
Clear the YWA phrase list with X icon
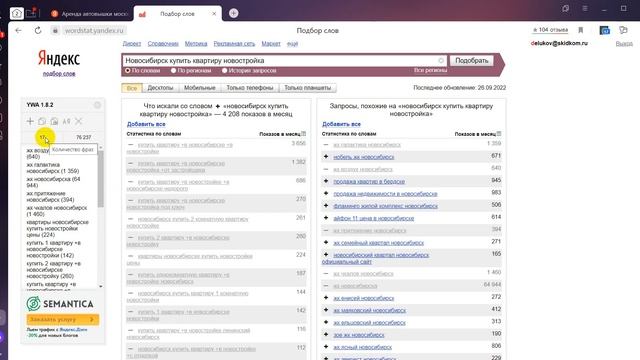(78, 121)
